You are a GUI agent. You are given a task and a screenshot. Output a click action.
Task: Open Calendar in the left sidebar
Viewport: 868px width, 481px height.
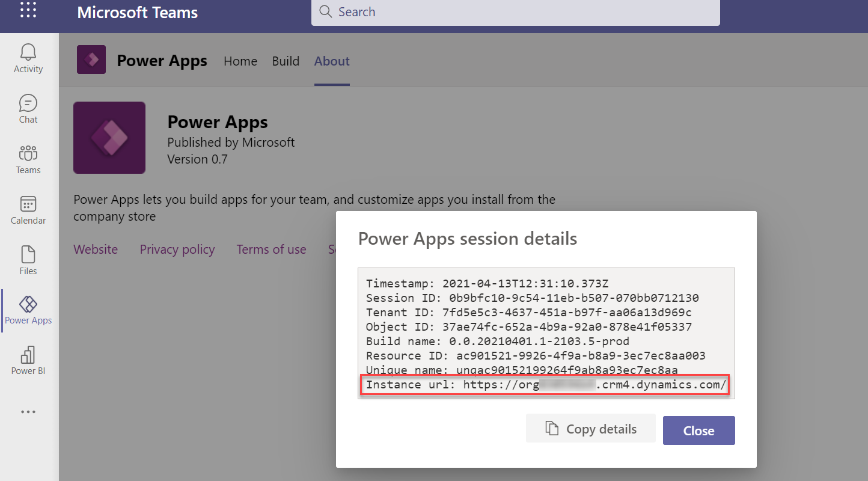[28, 210]
